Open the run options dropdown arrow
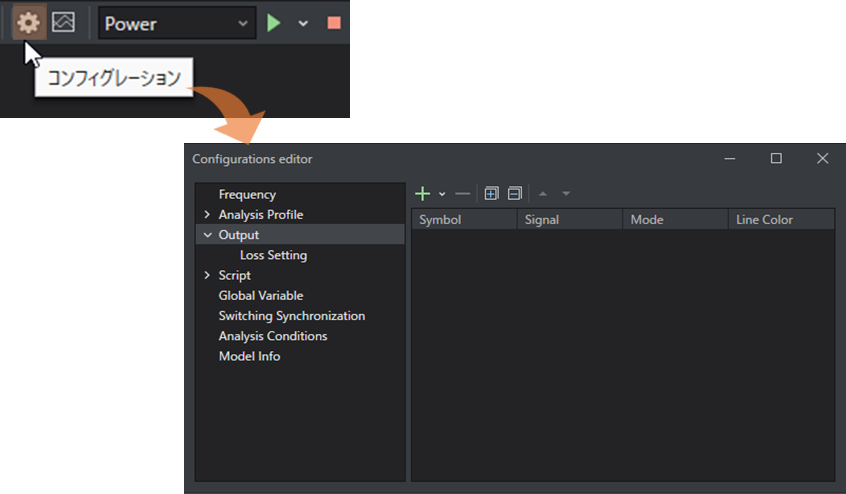Image resolution: width=846 pixels, height=494 pixels. [x=303, y=23]
